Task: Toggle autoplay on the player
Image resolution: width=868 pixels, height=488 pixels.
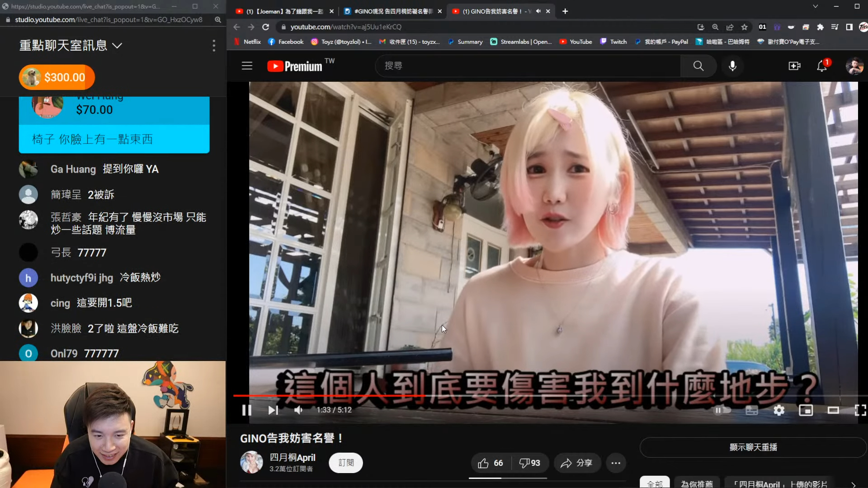Action: click(x=722, y=410)
